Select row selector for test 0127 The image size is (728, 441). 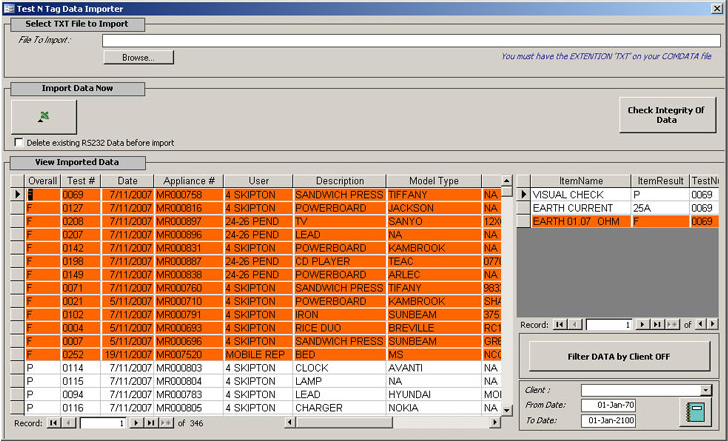18,208
